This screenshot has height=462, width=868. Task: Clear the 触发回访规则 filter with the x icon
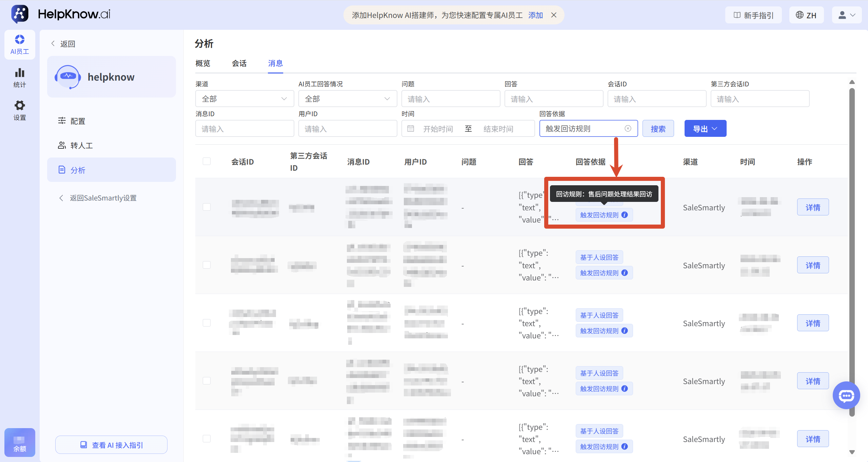[x=628, y=128]
